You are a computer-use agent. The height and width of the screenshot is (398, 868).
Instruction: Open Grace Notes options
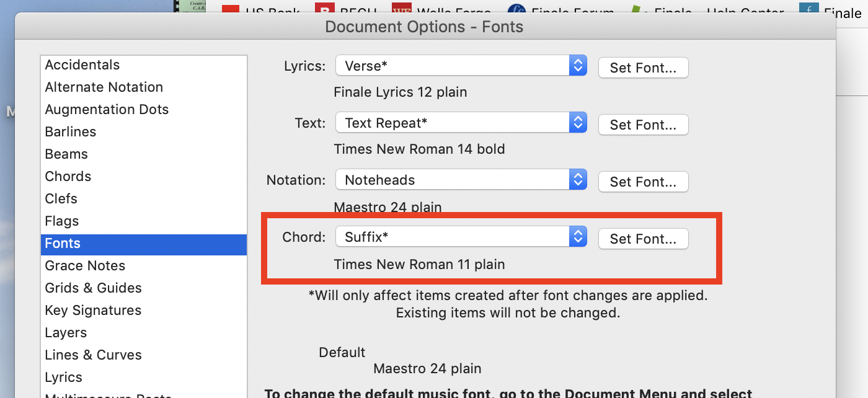coord(85,266)
